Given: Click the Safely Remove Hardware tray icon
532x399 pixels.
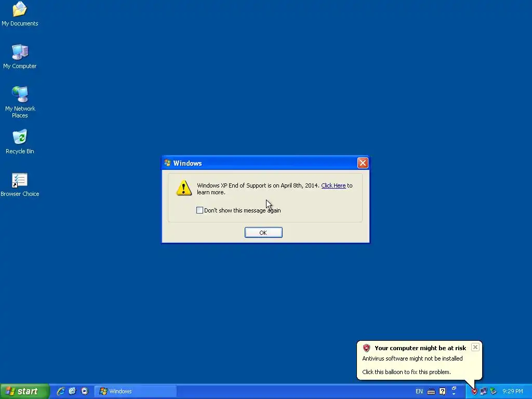Looking at the screenshot, I should (494, 392).
